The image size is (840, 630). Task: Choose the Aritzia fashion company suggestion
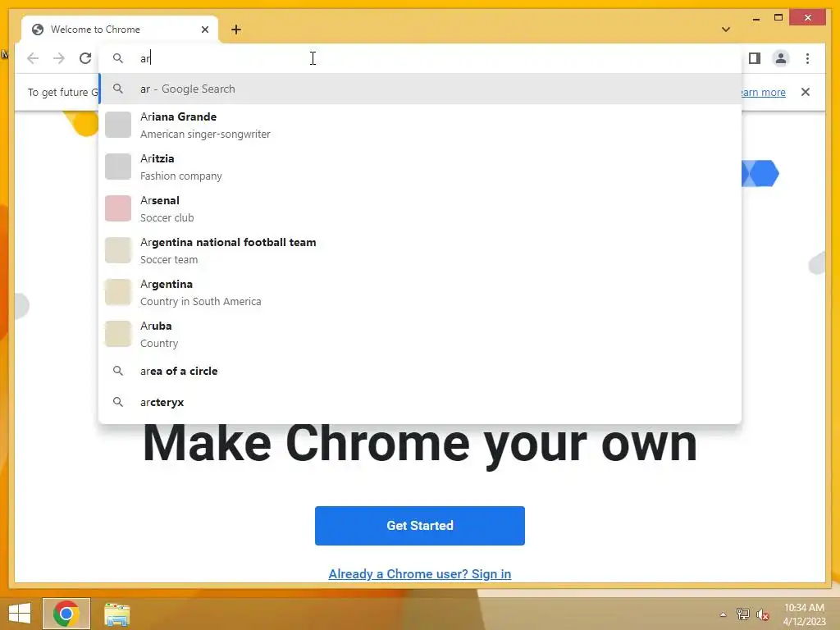tap(420, 167)
